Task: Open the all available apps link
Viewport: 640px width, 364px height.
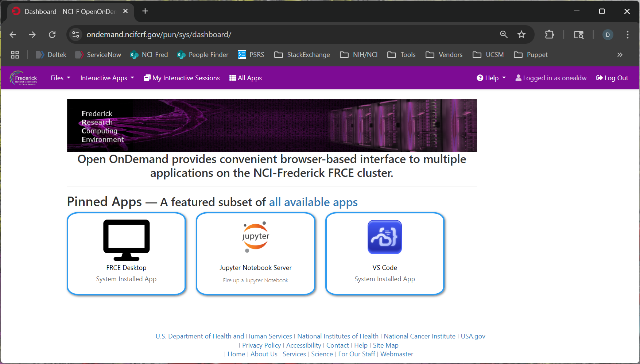Action: tap(313, 202)
